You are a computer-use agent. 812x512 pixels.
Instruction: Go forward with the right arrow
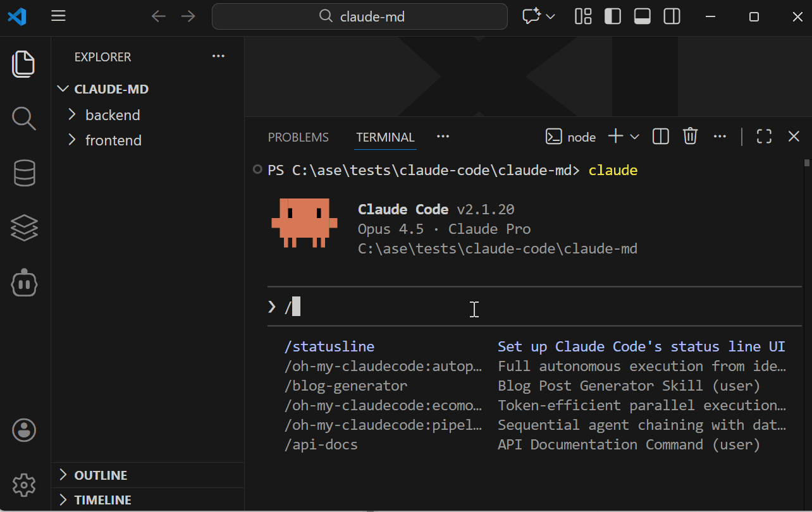(188, 16)
